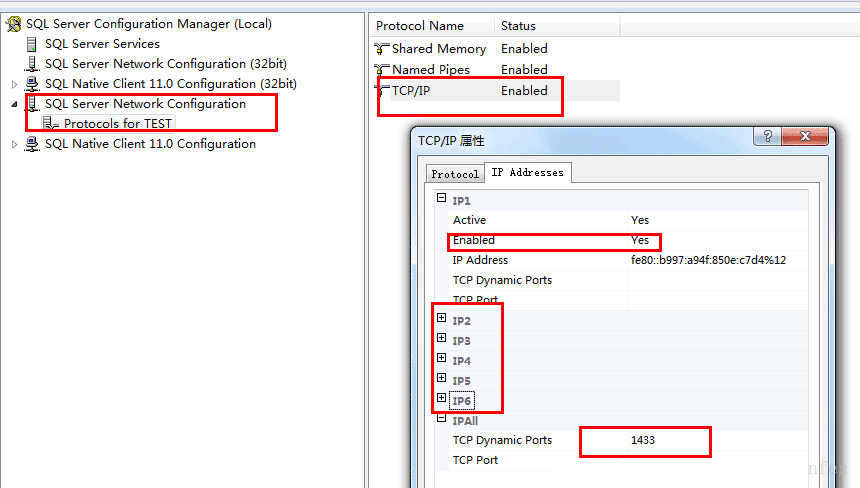
Task: Click the SQL Server Configuration Manager root icon
Action: coord(14,24)
